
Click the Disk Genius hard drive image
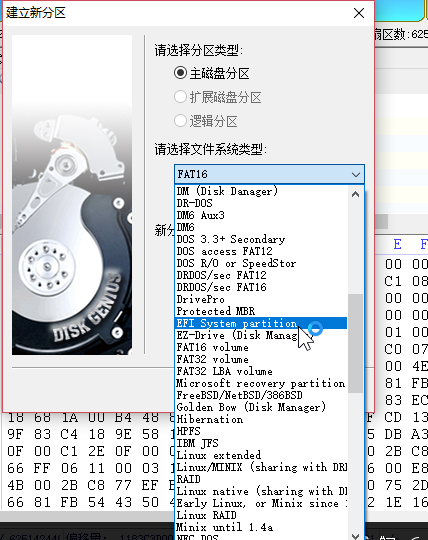coord(72,195)
